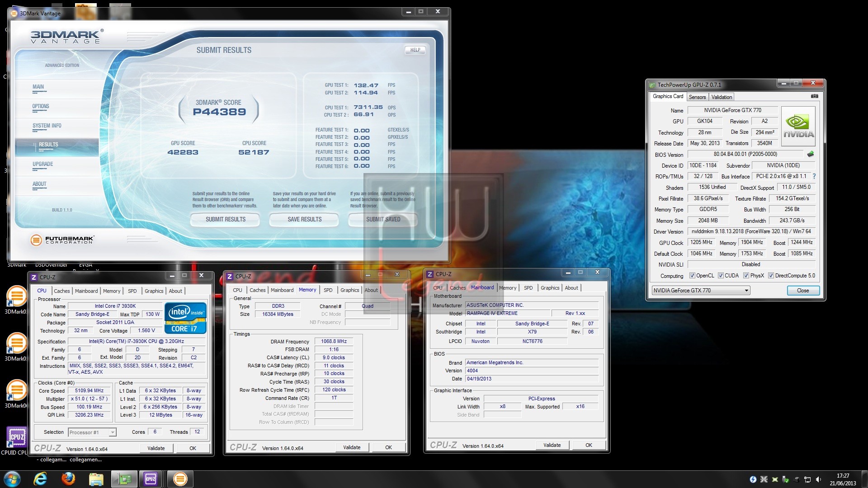This screenshot has width=868, height=488.
Task: Open the first 3DMark desktop shortcut
Action: [16, 300]
